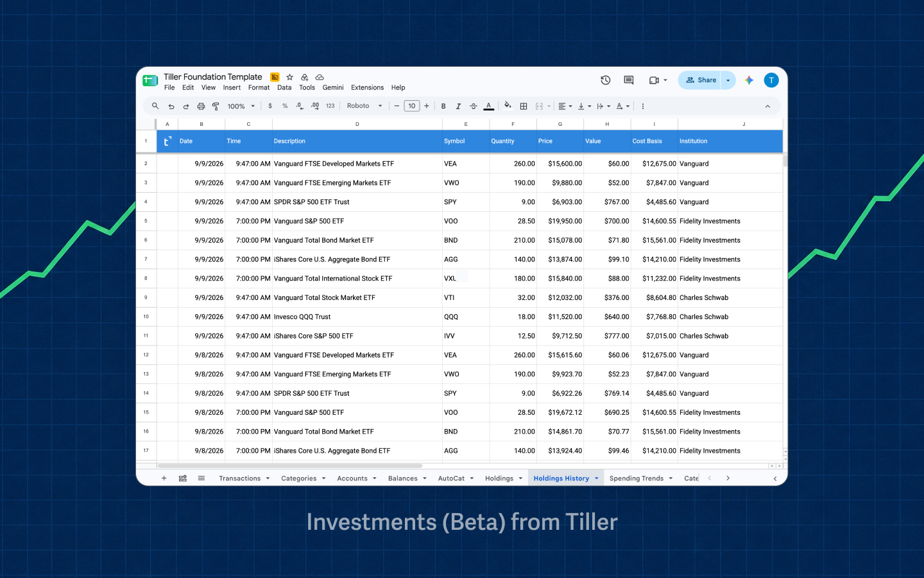Viewport: 924px width, 578px height.
Task: Increase decimal places
Action: (x=315, y=106)
